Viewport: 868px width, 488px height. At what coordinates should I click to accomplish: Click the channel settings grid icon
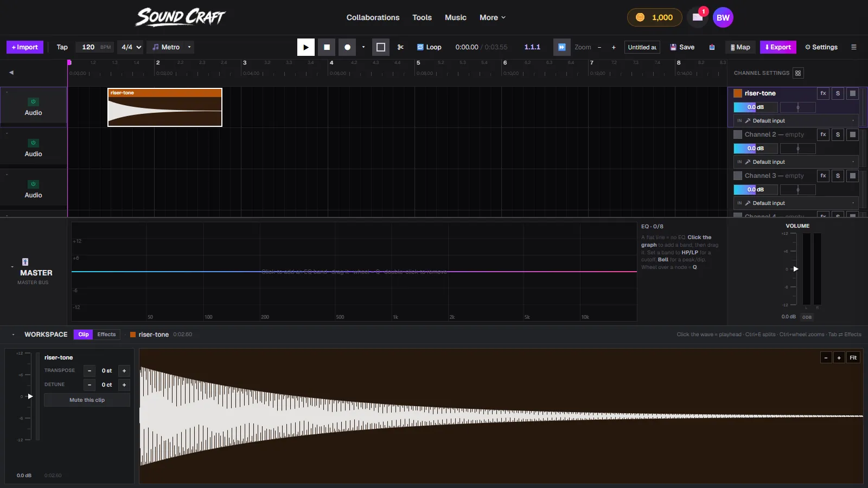[798, 73]
